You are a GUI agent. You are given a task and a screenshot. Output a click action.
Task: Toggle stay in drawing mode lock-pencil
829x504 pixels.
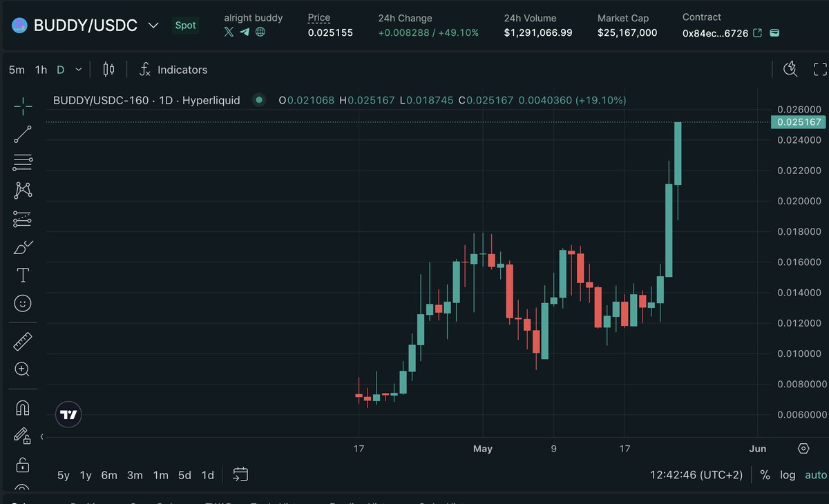point(23,436)
